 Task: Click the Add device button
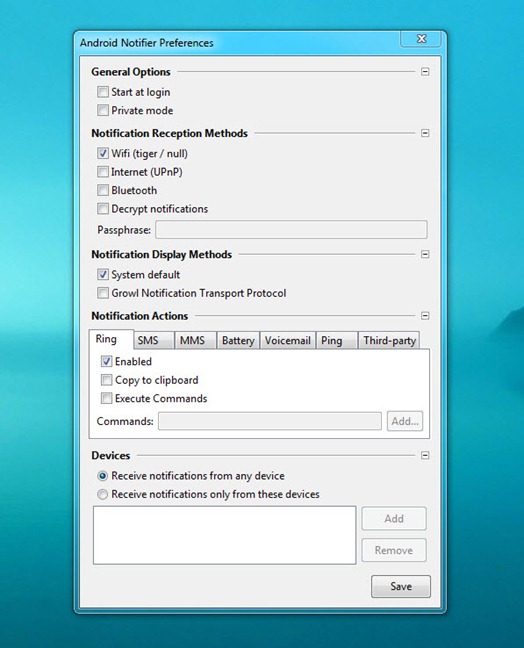point(394,519)
